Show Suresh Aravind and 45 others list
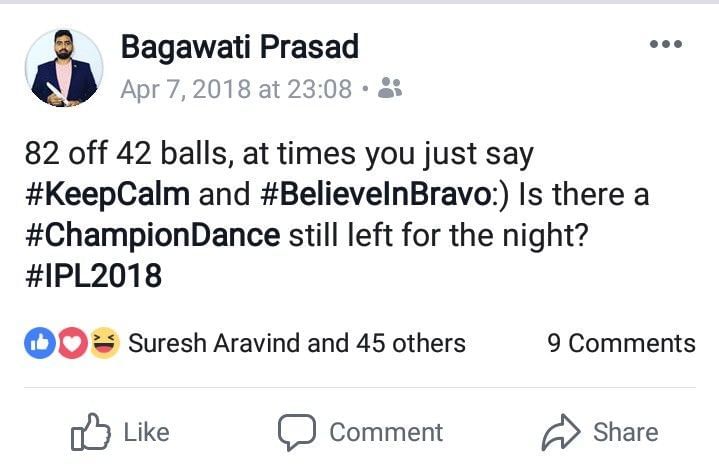Image resolution: width=719 pixels, height=468 pixels. pyautogui.click(x=297, y=343)
